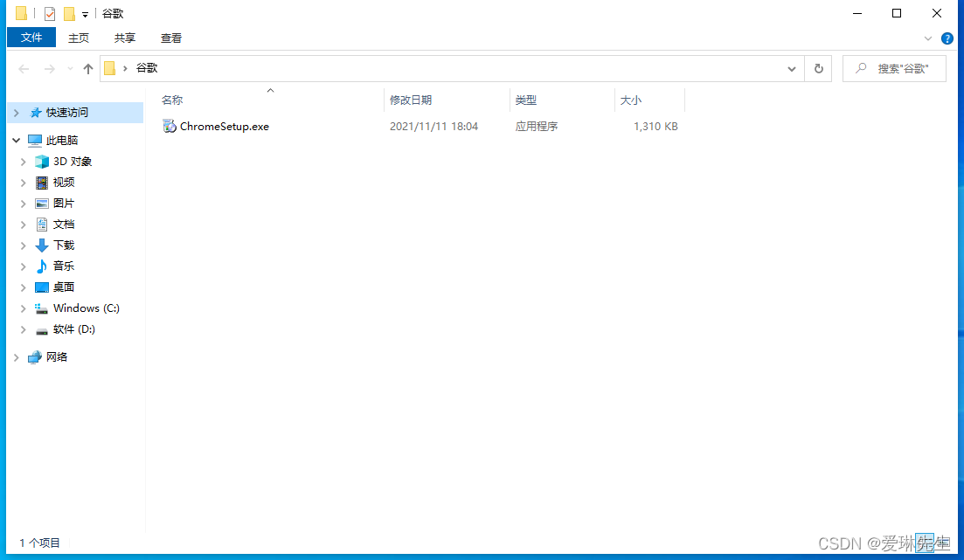
Task: Click the properties quick access toolbar icon
Action: [50, 13]
